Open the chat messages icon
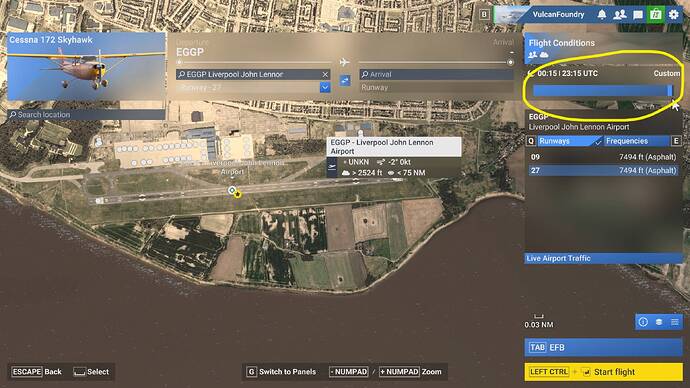The image size is (690, 388). click(638, 15)
